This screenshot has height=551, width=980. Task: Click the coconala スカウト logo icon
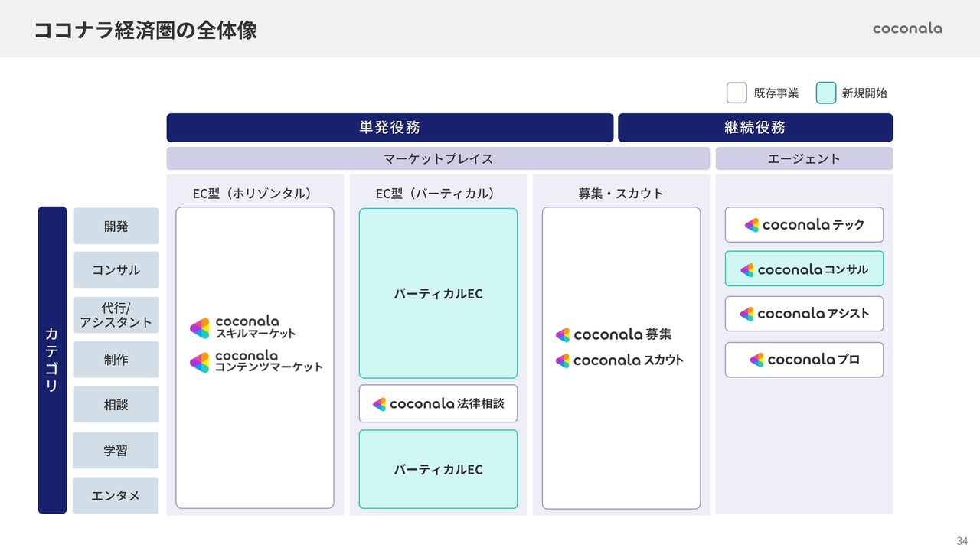click(563, 360)
